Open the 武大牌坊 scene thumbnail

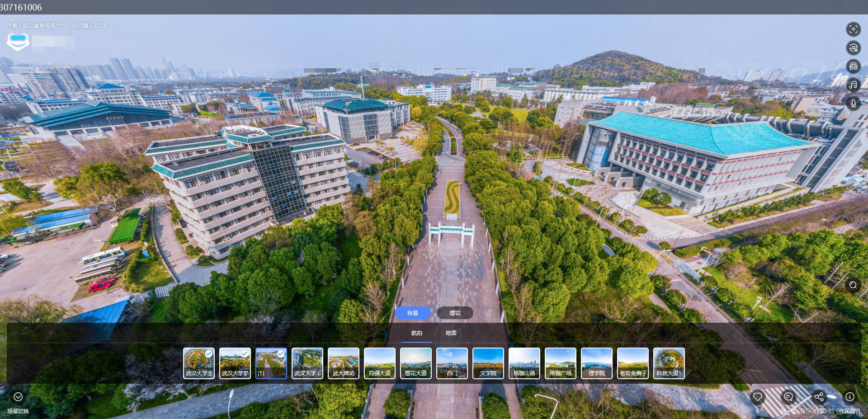(x=344, y=363)
